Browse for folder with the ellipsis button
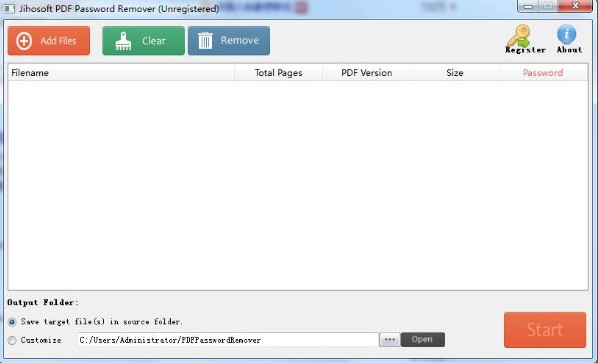 [389, 339]
